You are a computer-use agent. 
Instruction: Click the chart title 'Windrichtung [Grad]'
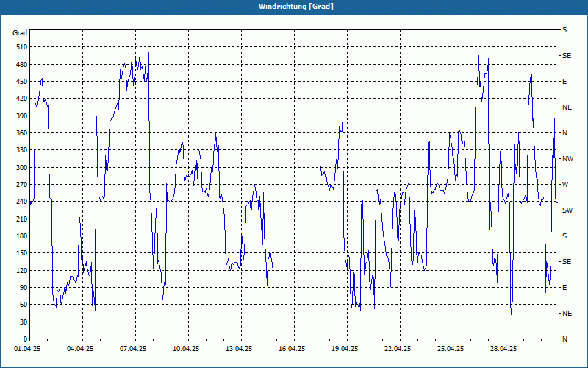point(296,7)
